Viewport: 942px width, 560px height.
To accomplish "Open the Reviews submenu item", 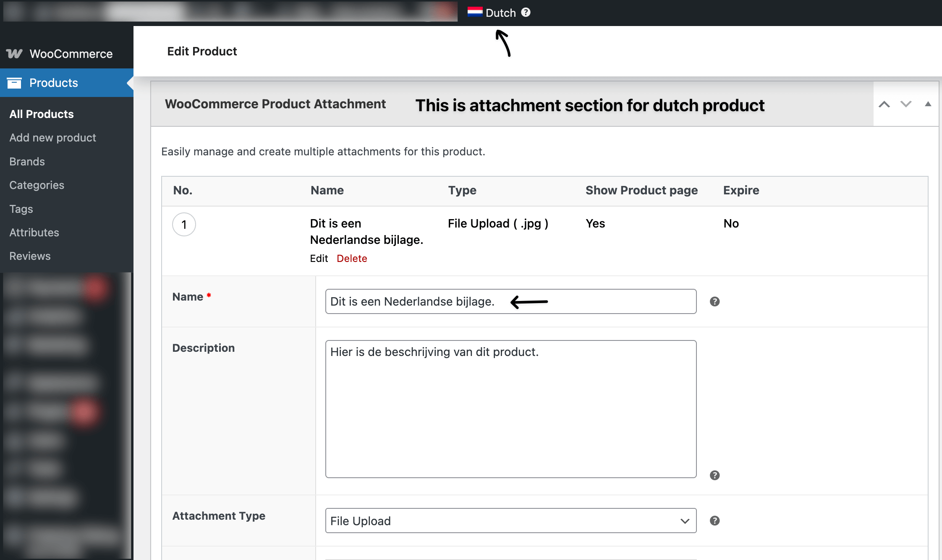I will (30, 256).
